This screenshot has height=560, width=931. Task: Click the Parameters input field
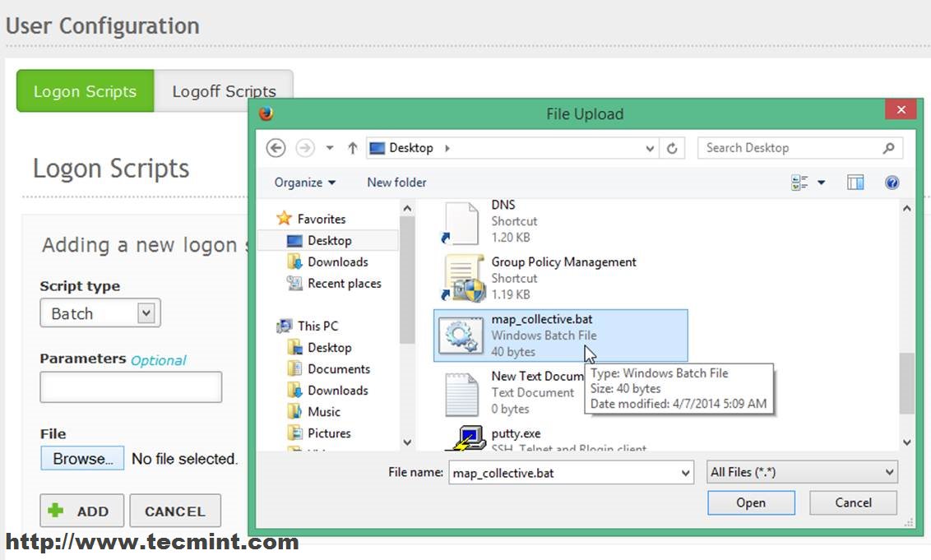coord(132,387)
